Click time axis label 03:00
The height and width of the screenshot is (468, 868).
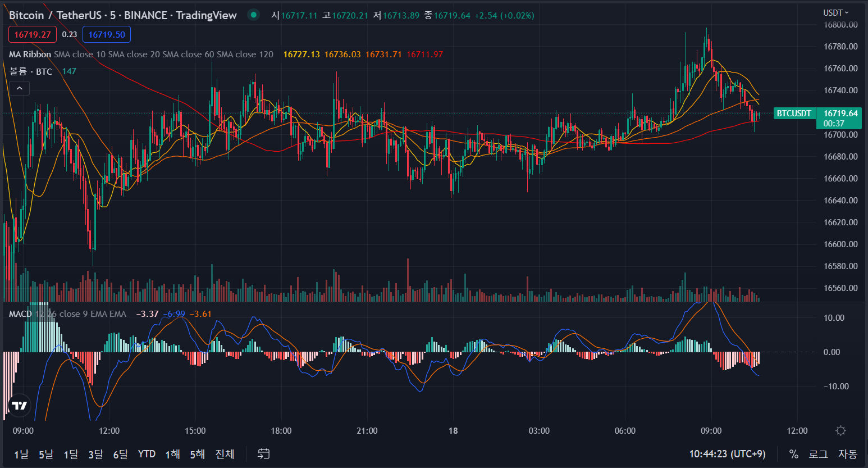(x=539, y=431)
